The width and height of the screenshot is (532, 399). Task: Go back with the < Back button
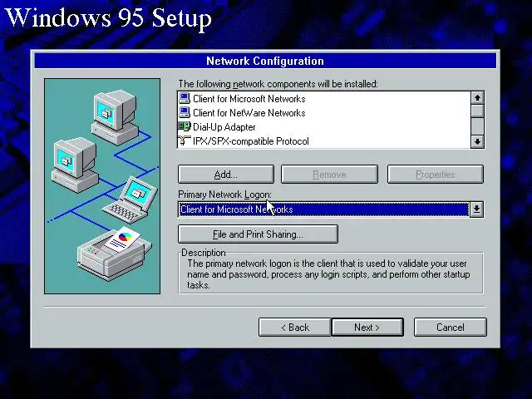point(294,327)
